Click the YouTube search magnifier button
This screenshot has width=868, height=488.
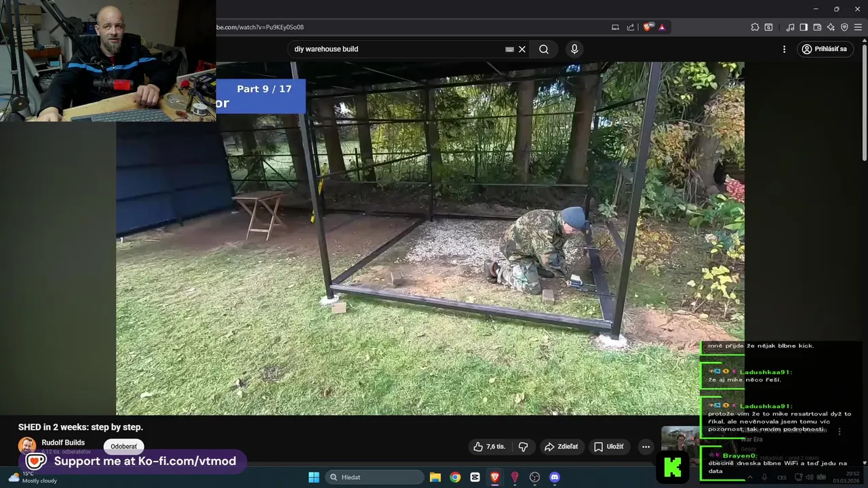(544, 49)
